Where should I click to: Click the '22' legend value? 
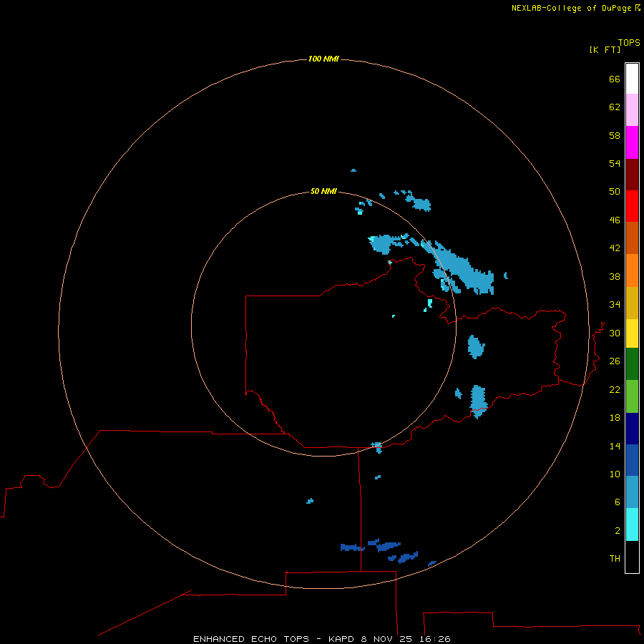(615, 389)
